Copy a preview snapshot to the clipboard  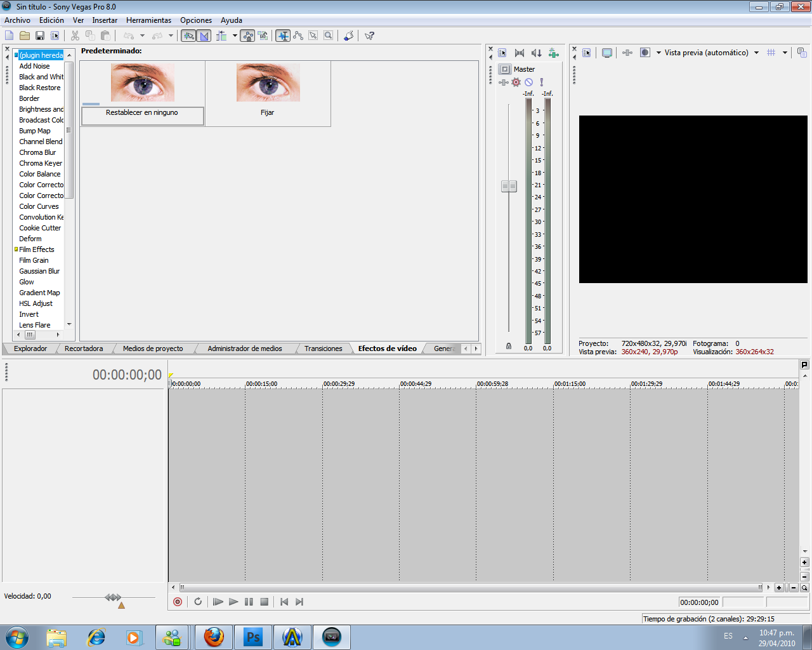(x=802, y=53)
